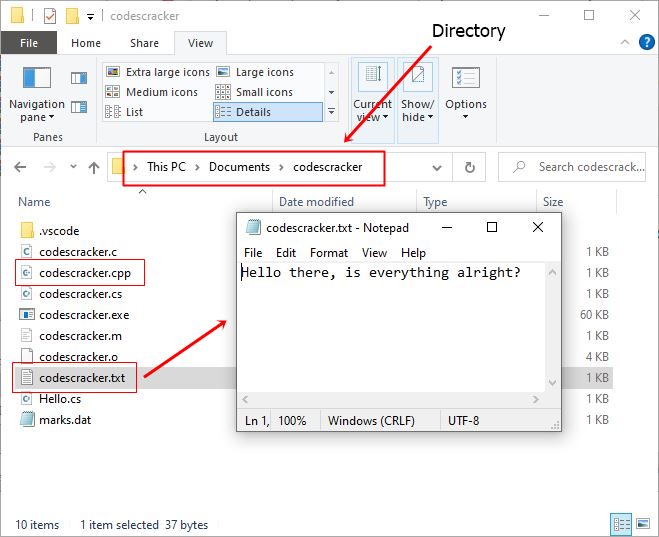The width and height of the screenshot is (659, 537).
Task: Go back with the back arrow
Action: [20, 167]
